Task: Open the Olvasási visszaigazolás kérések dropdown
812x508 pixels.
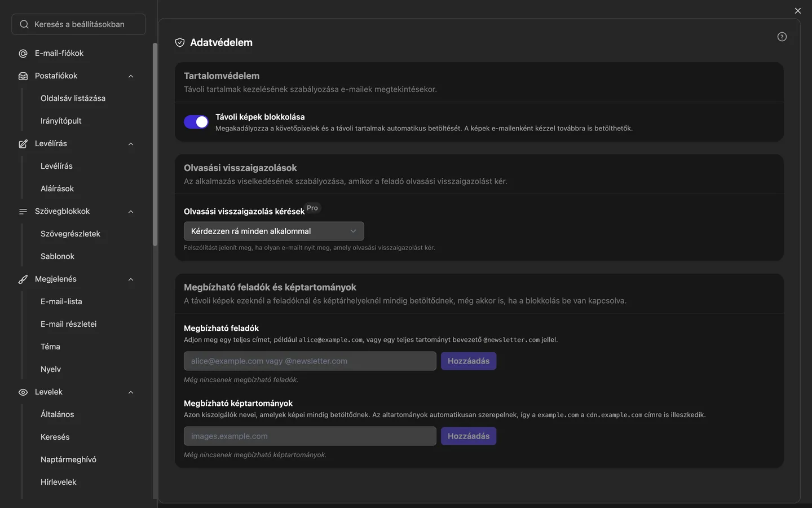Action: (274, 231)
